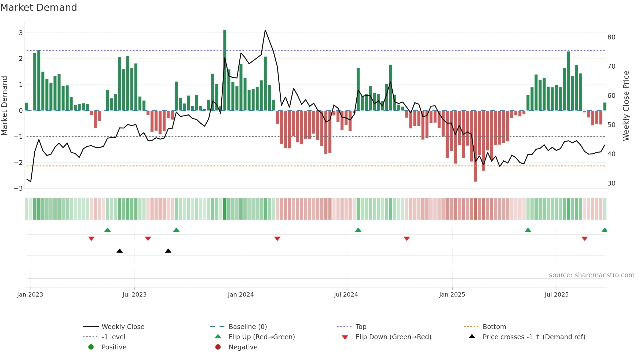Click the green flip-up marker in July 2024
The image size is (644, 362).
[x=358, y=230]
